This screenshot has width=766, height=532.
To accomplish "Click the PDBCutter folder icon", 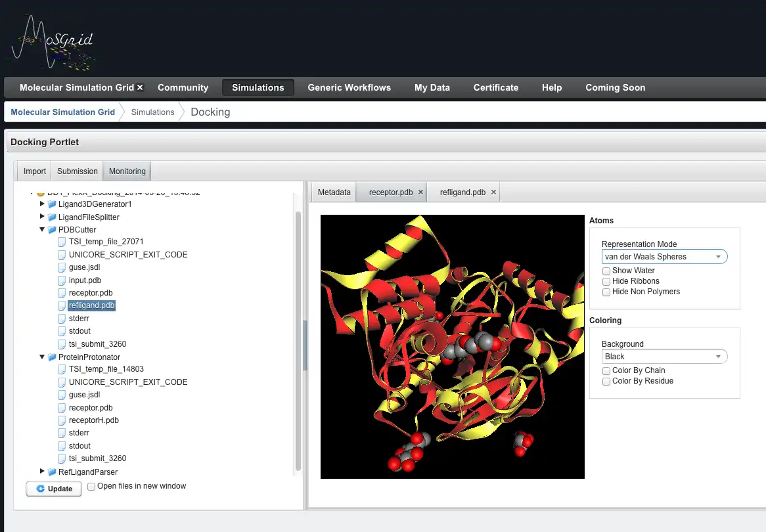I will [x=52, y=230].
